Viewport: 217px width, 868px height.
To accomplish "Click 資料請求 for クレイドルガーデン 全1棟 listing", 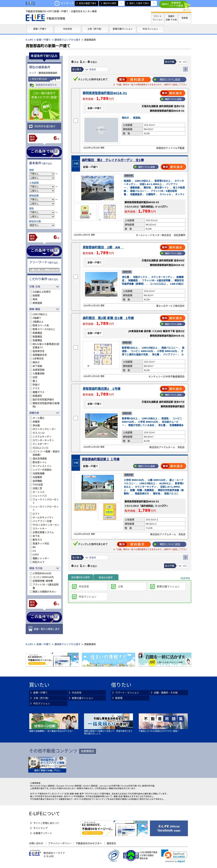I will tap(173, 167).
